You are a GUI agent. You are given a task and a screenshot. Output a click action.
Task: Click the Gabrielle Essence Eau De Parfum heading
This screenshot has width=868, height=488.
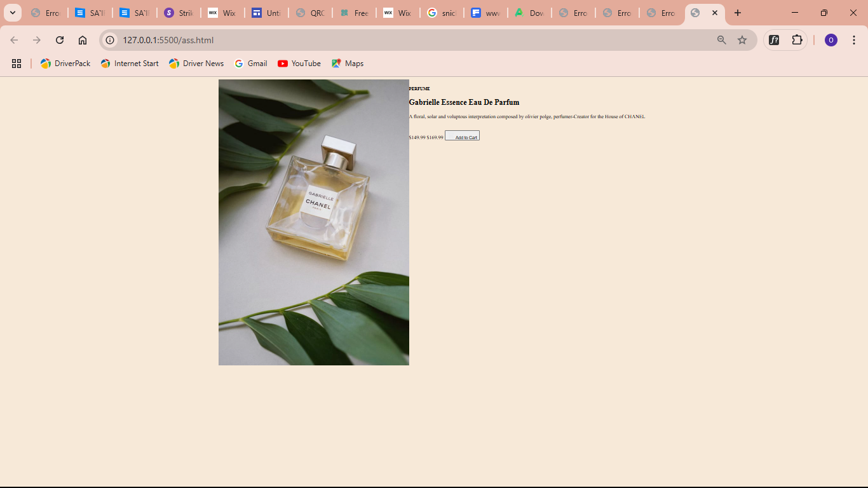[x=464, y=102]
